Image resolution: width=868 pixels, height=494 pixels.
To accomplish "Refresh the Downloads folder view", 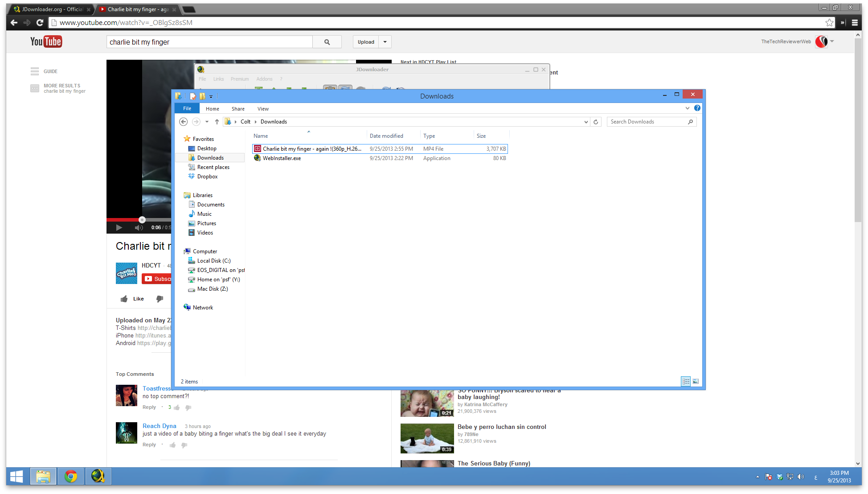I will tap(596, 121).
